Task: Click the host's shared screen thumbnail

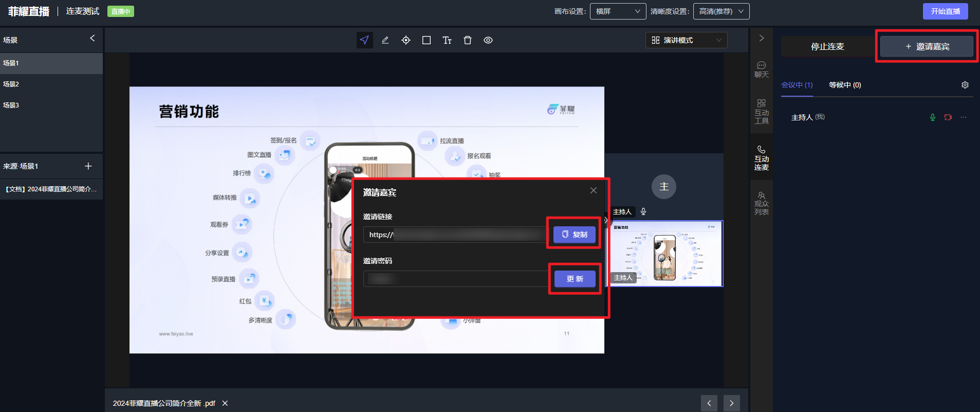Action: point(665,253)
